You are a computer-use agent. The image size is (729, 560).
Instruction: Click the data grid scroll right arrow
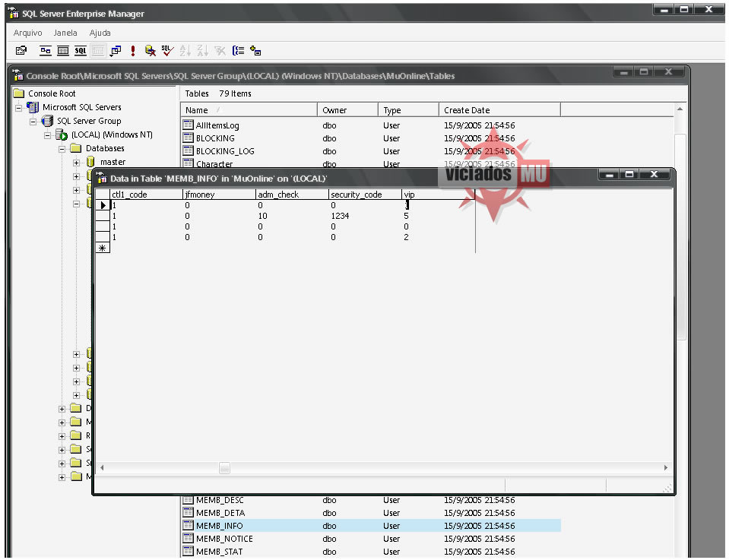(665, 467)
